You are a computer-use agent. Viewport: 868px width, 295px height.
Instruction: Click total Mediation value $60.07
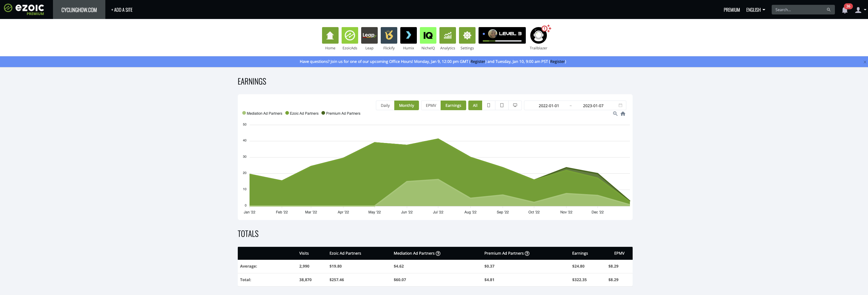[x=399, y=279]
